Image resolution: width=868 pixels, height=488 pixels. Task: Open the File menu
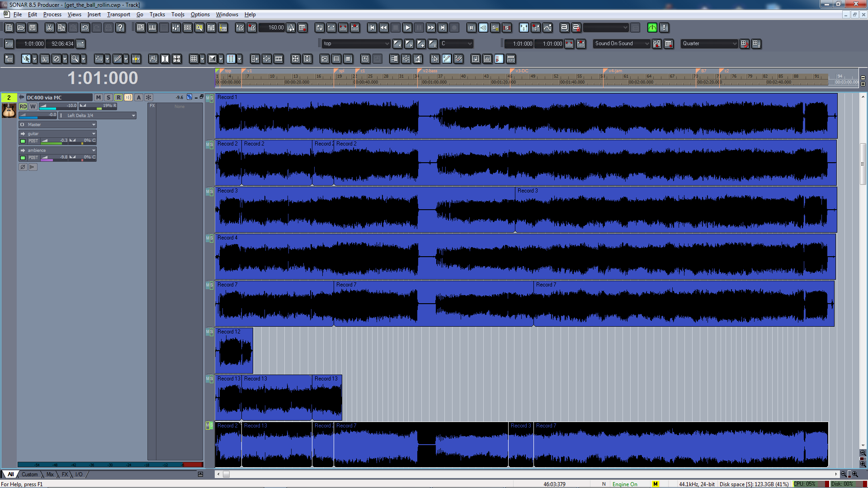point(18,14)
